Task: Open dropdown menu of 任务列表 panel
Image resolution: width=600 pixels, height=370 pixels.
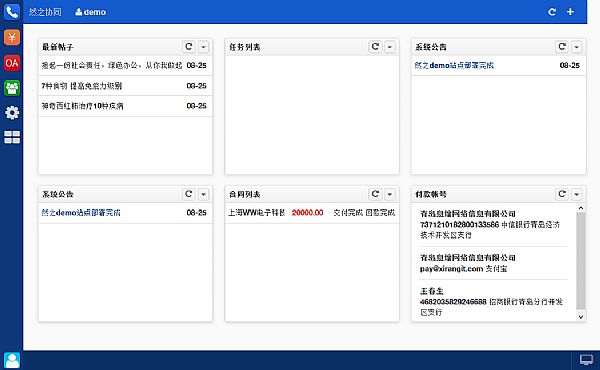Action: [x=390, y=47]
